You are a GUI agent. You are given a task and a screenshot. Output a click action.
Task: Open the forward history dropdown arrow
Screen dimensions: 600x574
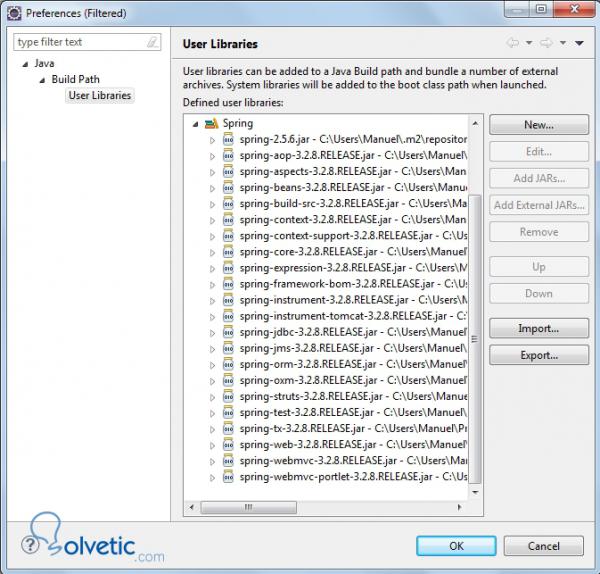(x=563, y=43)
